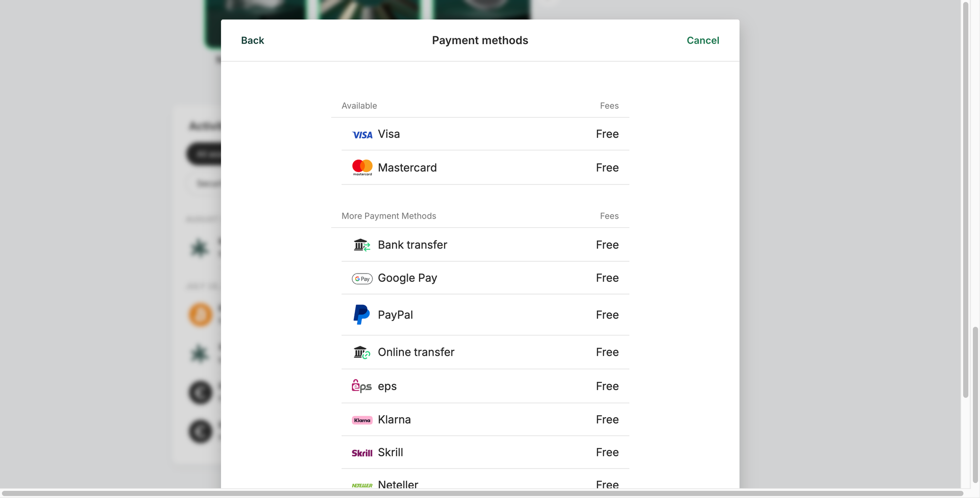Click the horizontal scrollbar at bottom
The width and height of the screenshot is (980, 498).
point(483,493)
